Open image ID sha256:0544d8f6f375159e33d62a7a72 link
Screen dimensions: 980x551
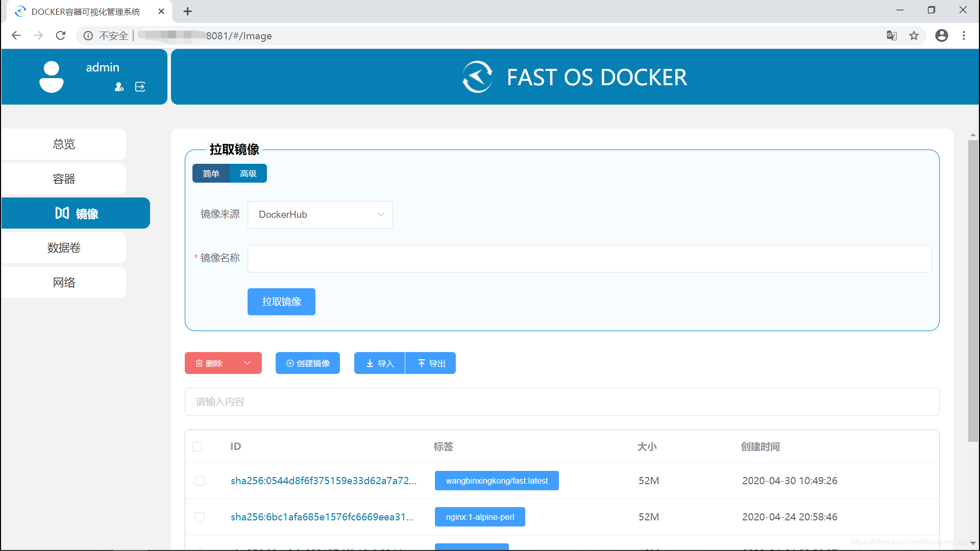pyautogui.click(x=324, y=481)
